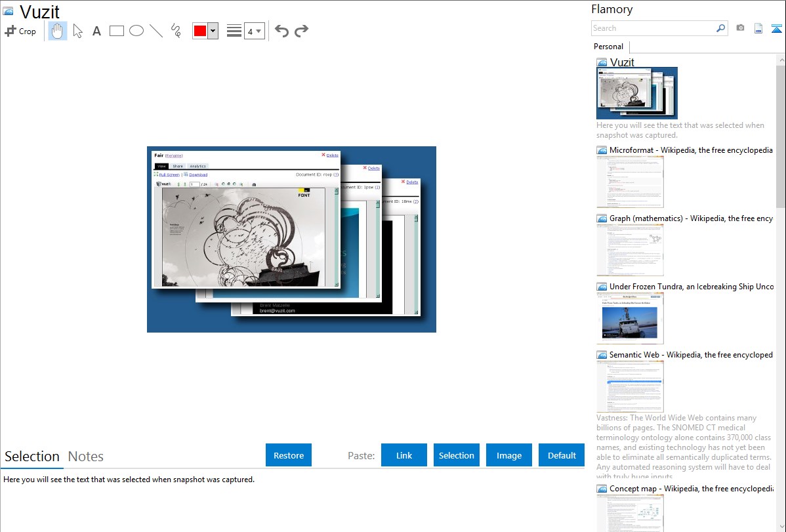Open the Graph (mathematics) snapshot thumbnail
Viewport: 786px width, 532px height.
point(630,250)
